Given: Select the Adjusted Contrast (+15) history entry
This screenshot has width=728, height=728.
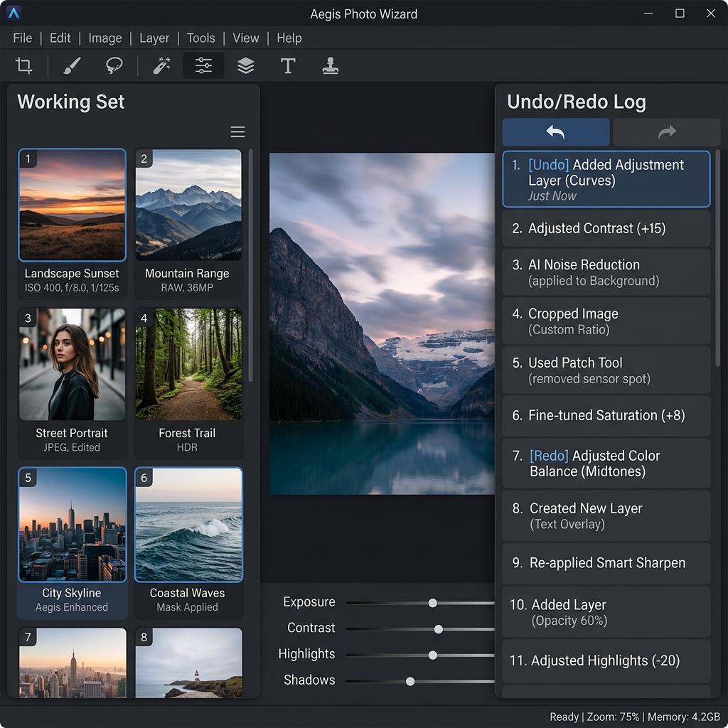Looking at the screenshot, I should pyautogui.click(x=606, y=228).
